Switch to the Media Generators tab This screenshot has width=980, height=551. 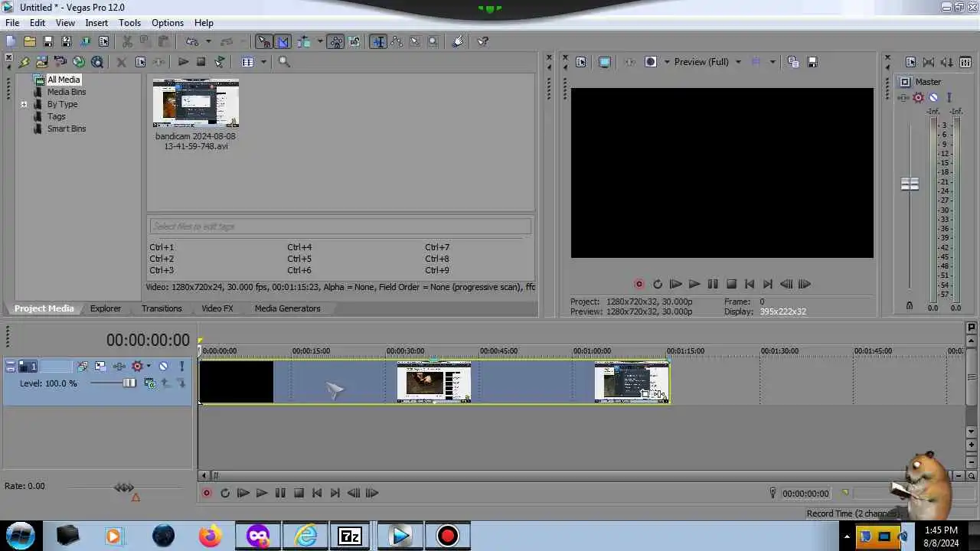tap(288, 308)
